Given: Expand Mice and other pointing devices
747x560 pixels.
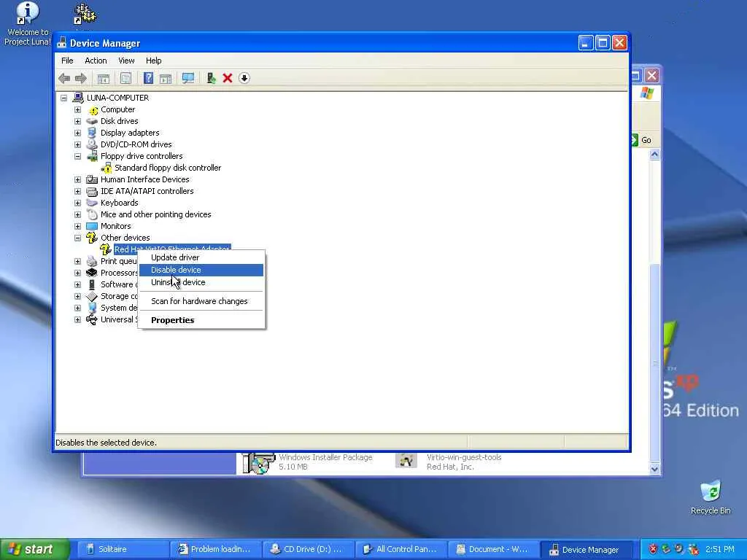Looking at the screenshot, I should (77, 214).
